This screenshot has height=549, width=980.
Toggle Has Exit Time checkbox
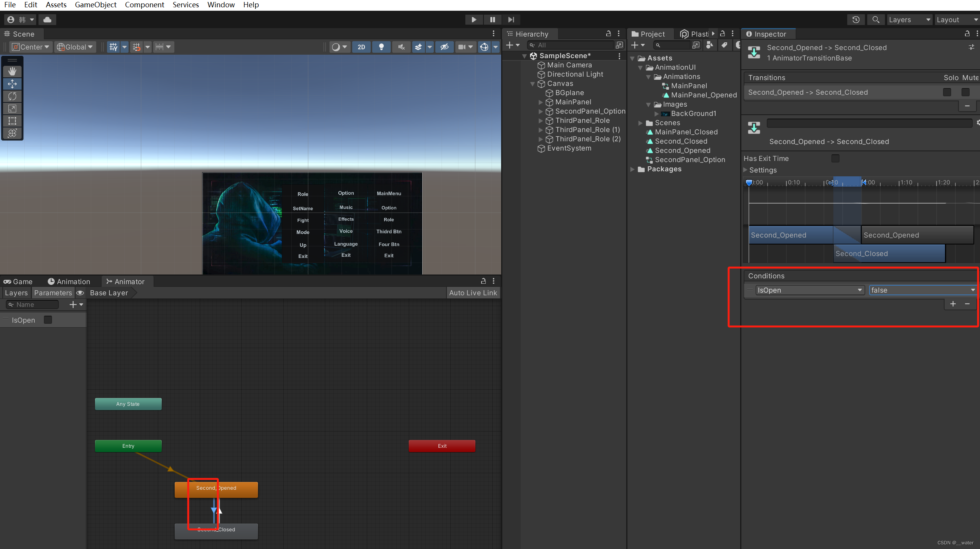835,158
